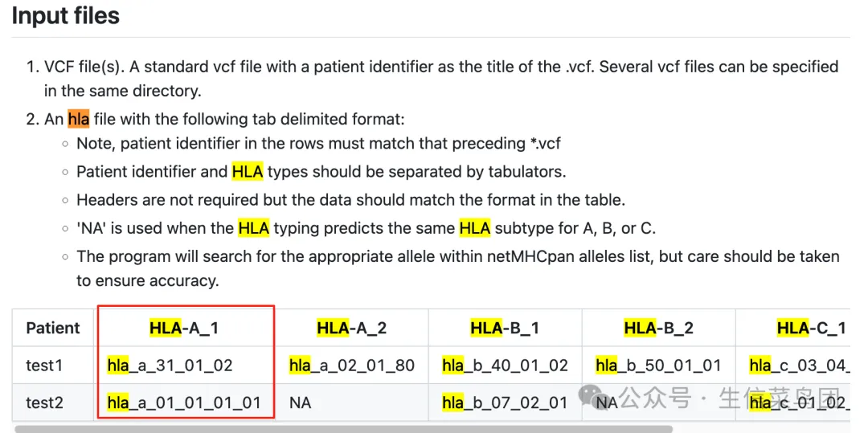The width and height of the screenshot is (868, 433).
Task: Click the orange-highlighted 'hla' word
Action: (79, 119)
